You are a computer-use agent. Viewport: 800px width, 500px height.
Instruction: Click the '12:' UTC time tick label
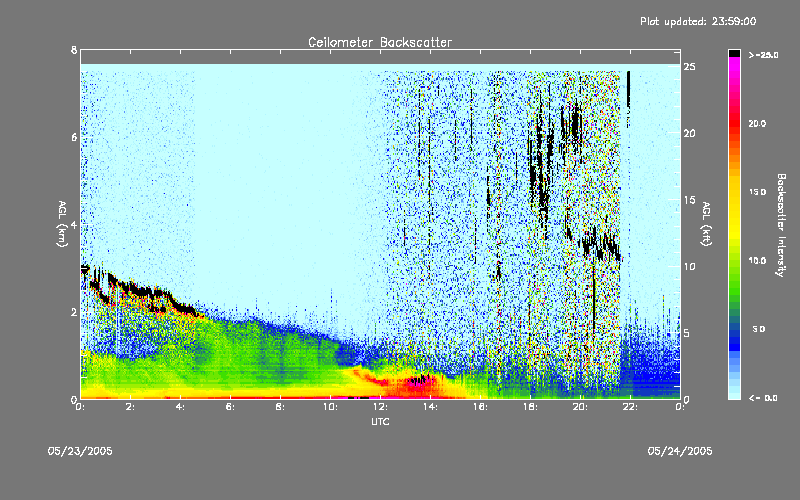[x=380, y=407]
